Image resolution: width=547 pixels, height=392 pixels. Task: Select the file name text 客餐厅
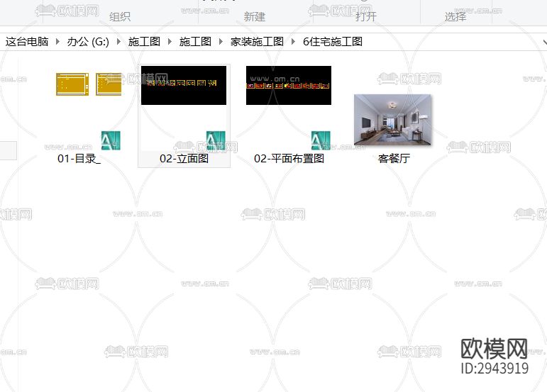pos(394,159)
